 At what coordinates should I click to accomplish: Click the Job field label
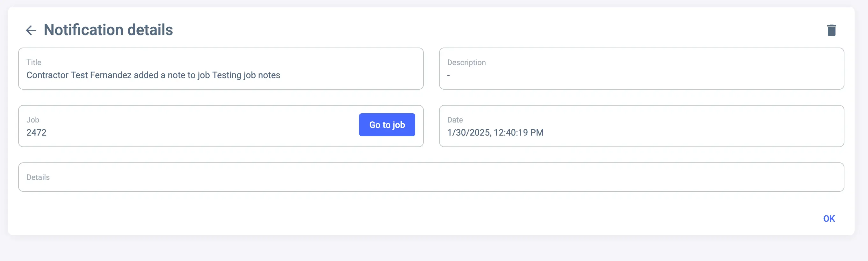click(33, 120)
